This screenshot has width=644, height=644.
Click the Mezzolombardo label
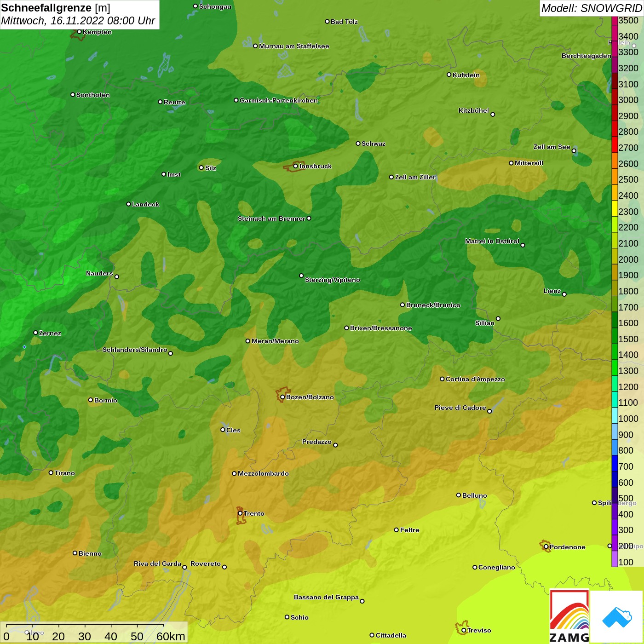click(x=263, y=473)
